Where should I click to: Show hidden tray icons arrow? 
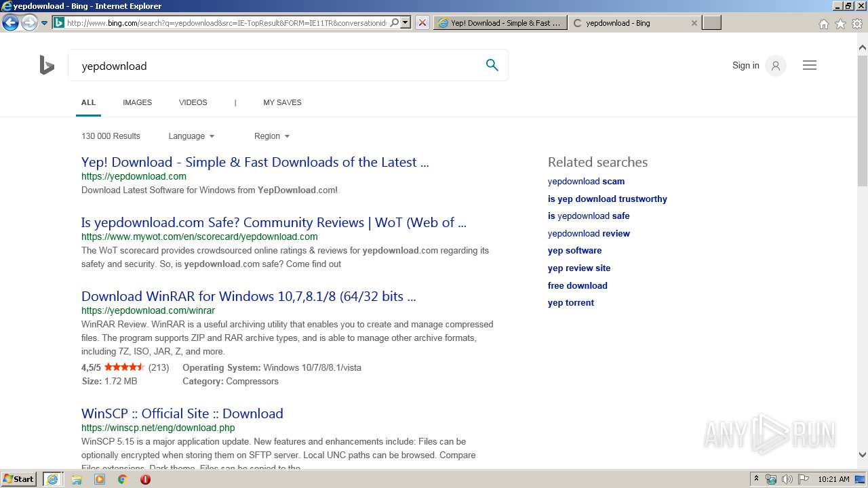(x=756, y=479)
